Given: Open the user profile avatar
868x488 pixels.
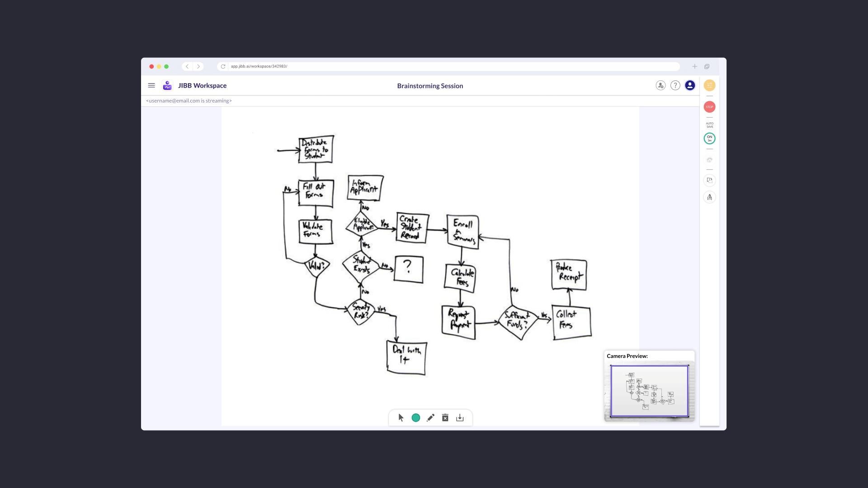Looking at the screenshot, I should pyautogui.click(x=690, y=85).
